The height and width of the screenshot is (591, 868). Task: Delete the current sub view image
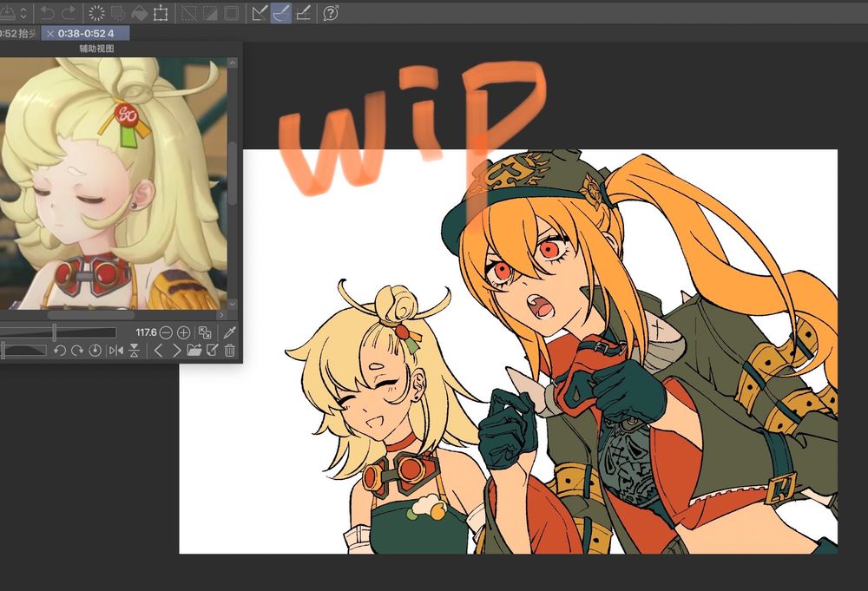click(230, 351)
